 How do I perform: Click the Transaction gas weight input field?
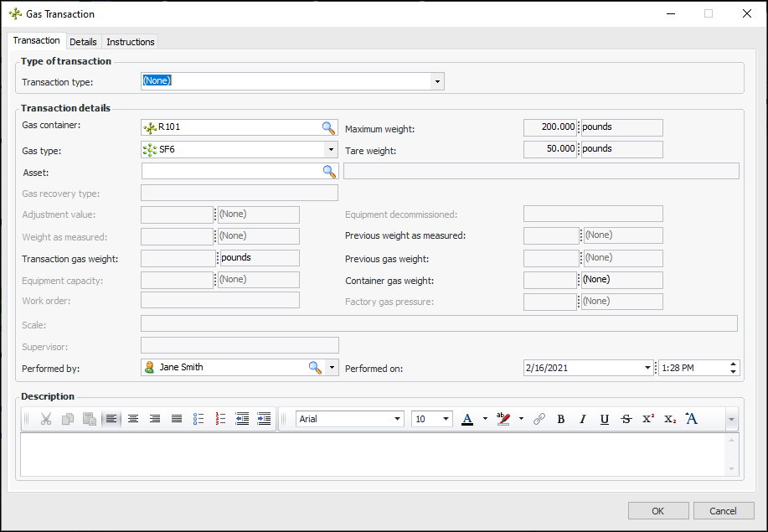click(x=178, y=258)
